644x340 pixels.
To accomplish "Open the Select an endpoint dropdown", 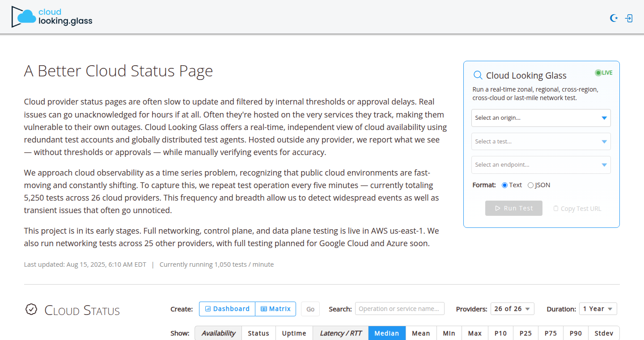I will pyautogui.click(x=541, y=165).
